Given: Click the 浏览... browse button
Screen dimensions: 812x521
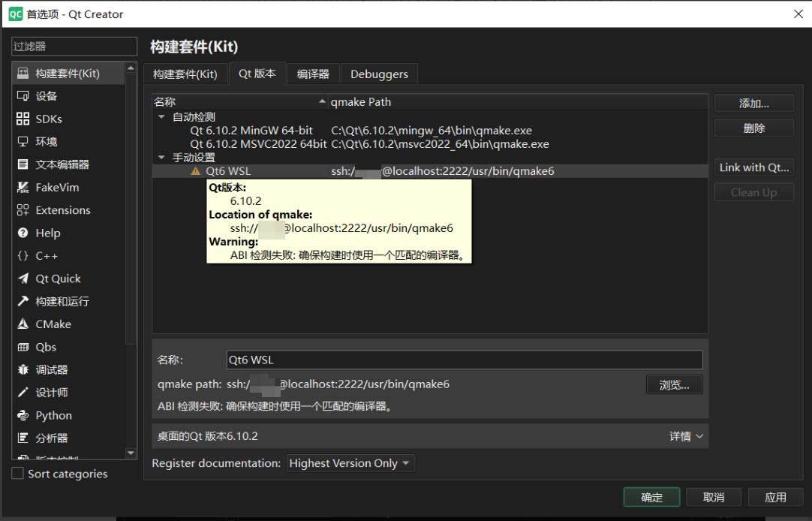Looking at the screenshot, I should click(674, 385).
